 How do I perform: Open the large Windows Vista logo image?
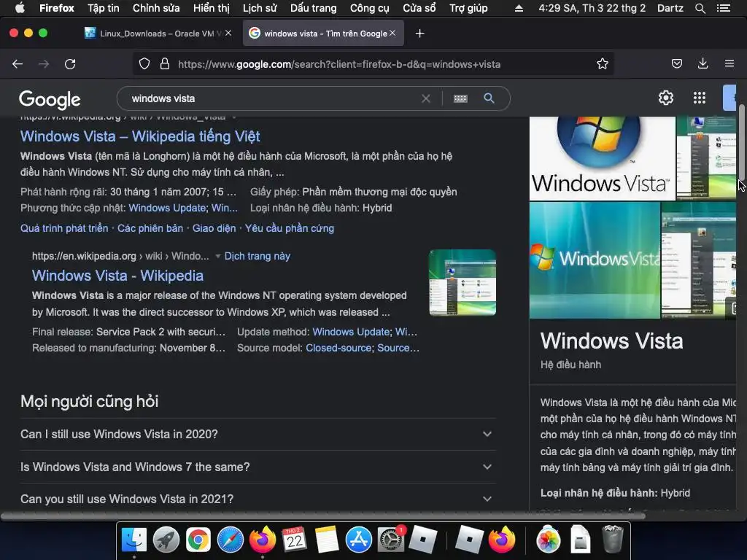click(x=602, y=158)
